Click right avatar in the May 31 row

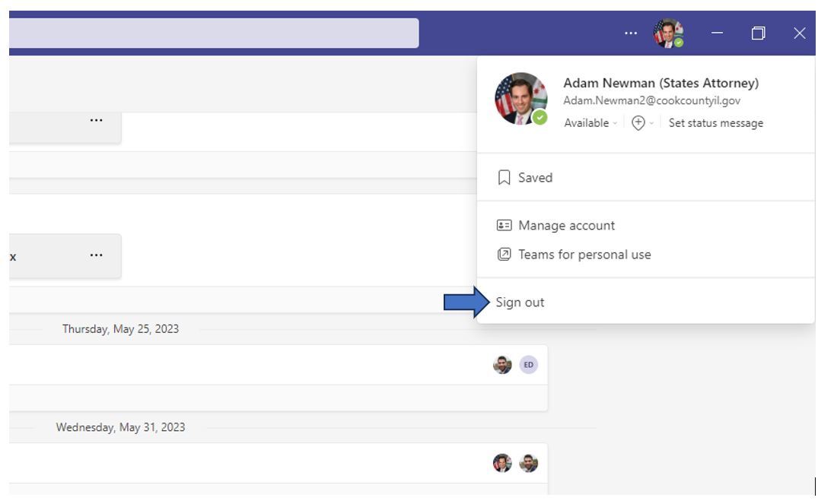click(528, 463)
